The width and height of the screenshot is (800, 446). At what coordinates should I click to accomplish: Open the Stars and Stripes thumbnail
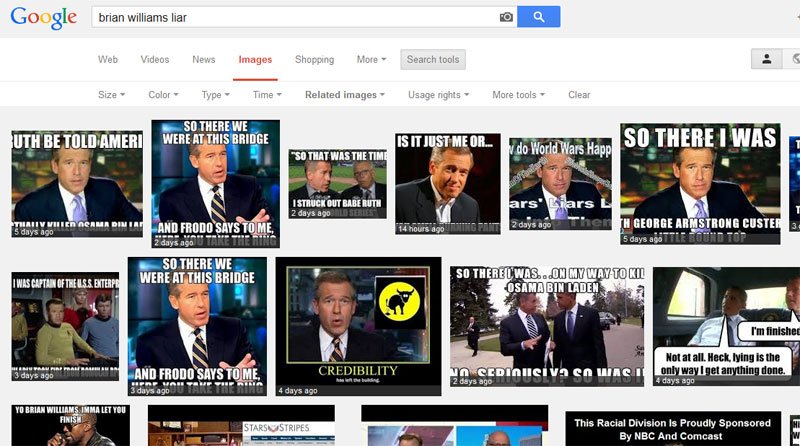(241, 426)
